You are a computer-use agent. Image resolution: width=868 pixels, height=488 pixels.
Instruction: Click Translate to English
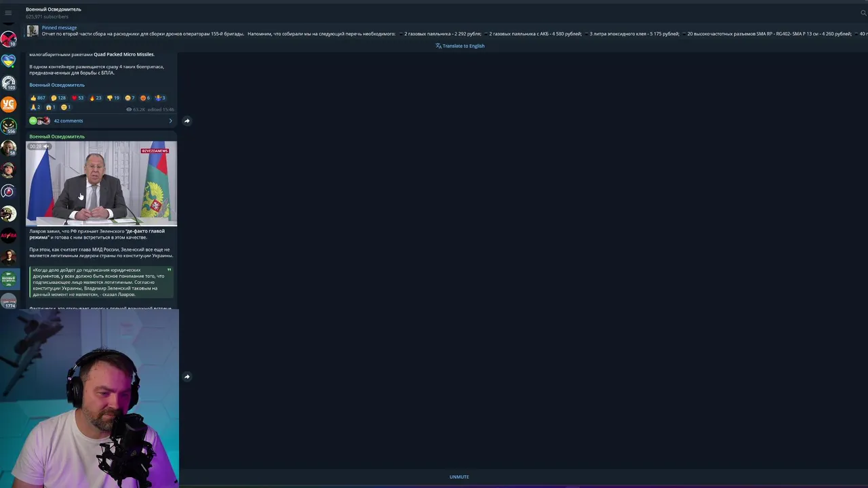[460, 46]
